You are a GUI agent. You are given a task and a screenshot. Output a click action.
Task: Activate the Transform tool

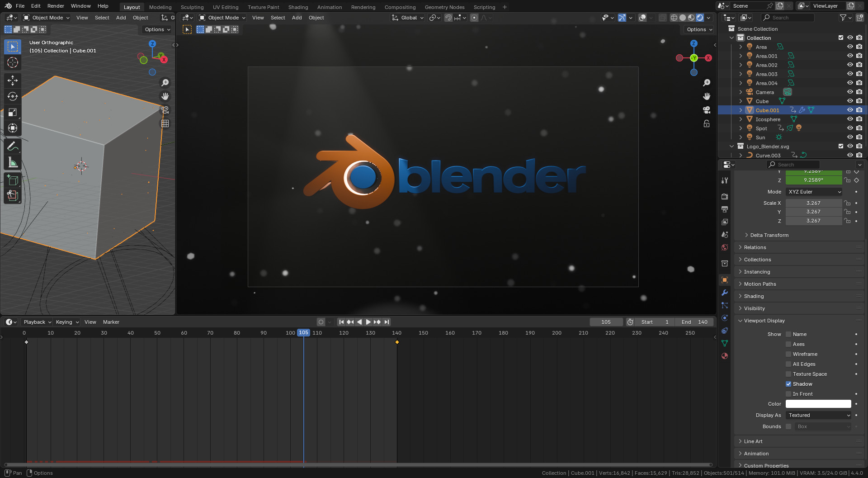[x=13, y=128]
